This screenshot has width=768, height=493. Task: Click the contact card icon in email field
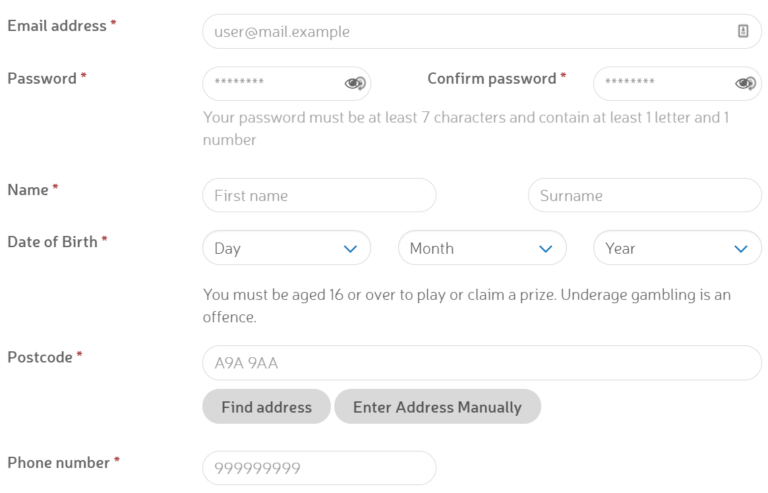tap(743, 31)
